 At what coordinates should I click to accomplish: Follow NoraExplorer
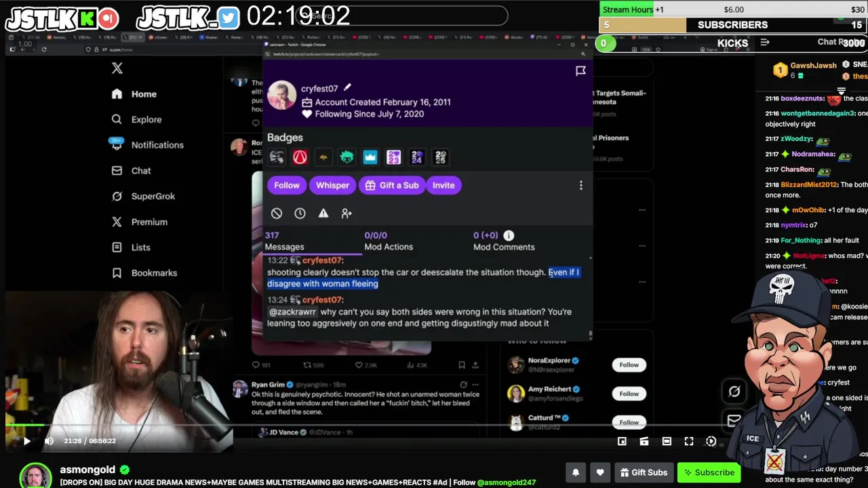coord(629,365)
